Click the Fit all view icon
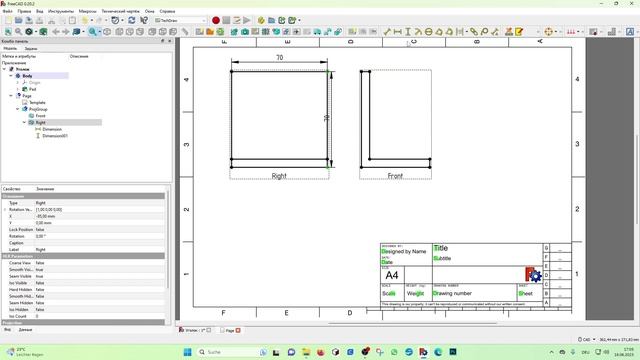 pos(8,31)
